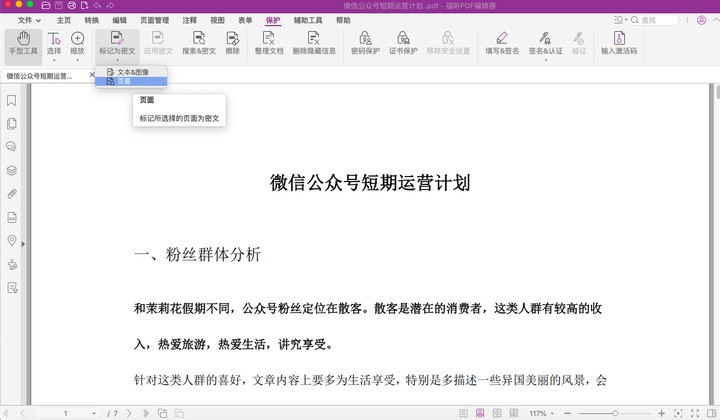Screen dimensions: 720x420
Task: Click 删除隐藏信息 remove hidden info
Action: tap(314, 43)
